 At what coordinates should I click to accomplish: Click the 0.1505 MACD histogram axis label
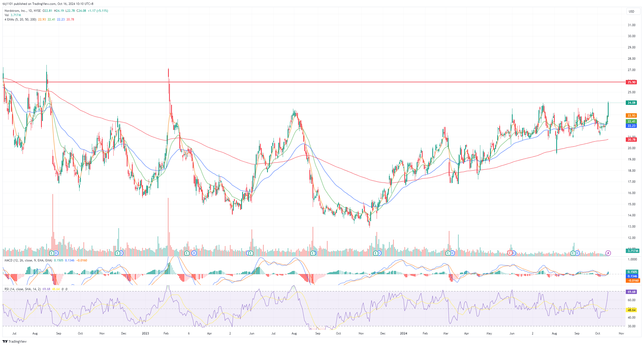click(x=632, y=272)
